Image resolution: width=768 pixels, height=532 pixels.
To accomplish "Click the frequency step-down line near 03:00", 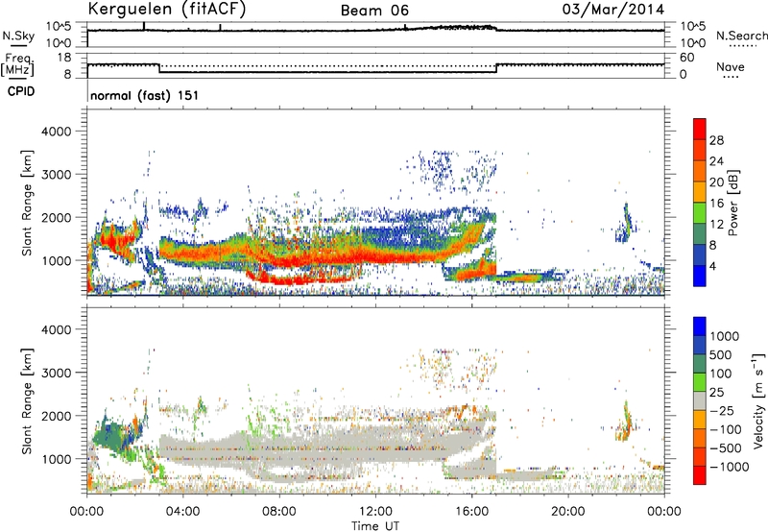I will coord(159,68).
